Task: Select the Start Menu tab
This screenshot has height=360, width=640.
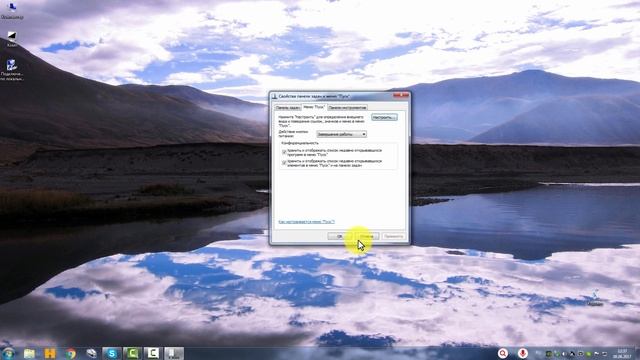Action: pos(314,107)
